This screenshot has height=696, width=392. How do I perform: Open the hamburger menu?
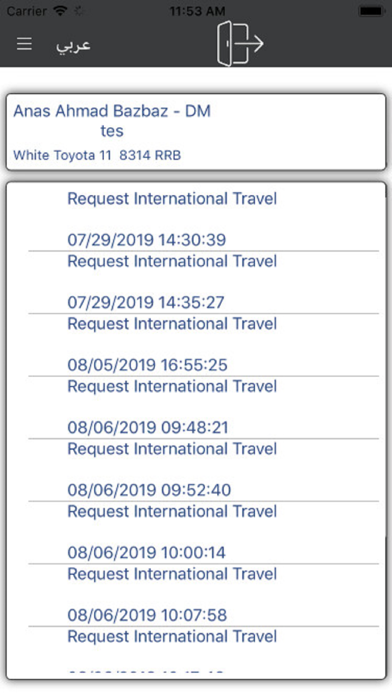[24, 44]
